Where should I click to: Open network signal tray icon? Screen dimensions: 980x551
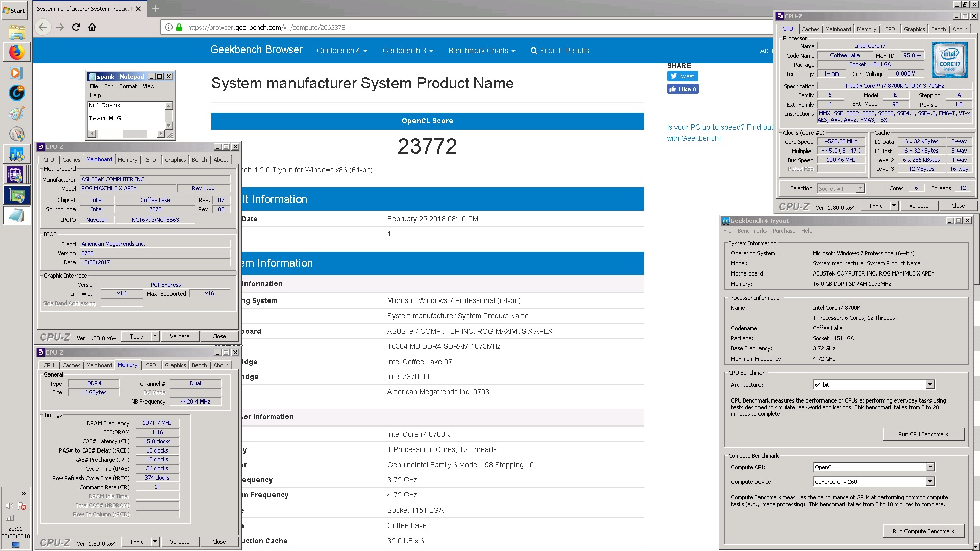coord(10,518)
